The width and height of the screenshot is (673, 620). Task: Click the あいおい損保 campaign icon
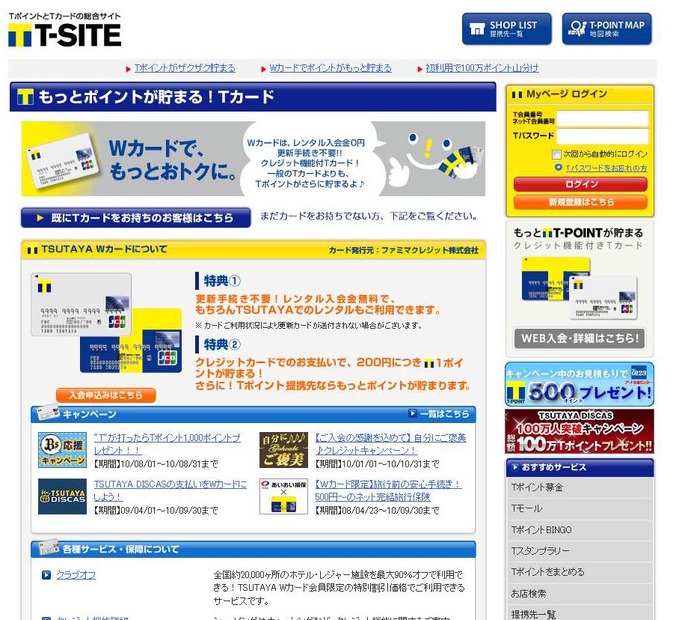coord(284,496)
